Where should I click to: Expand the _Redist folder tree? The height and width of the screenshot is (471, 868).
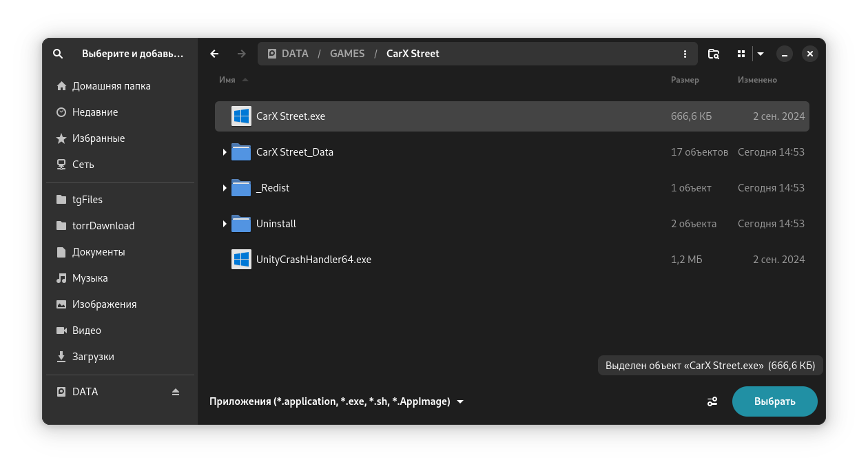coord(225,188)
